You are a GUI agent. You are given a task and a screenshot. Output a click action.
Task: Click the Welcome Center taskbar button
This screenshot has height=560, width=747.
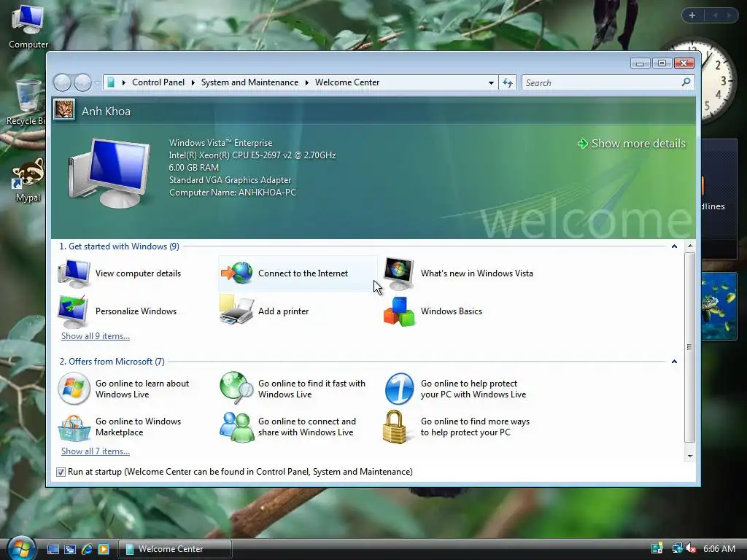click(175, 549)
